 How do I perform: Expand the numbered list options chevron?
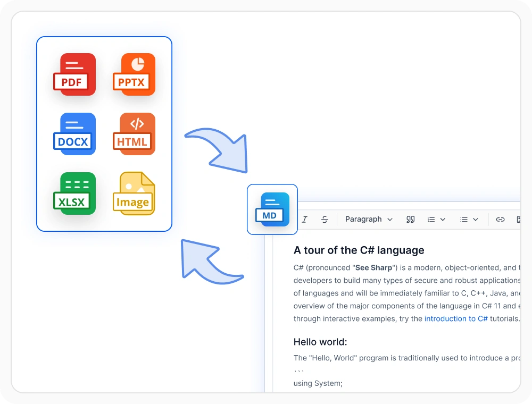coord(443,220)
